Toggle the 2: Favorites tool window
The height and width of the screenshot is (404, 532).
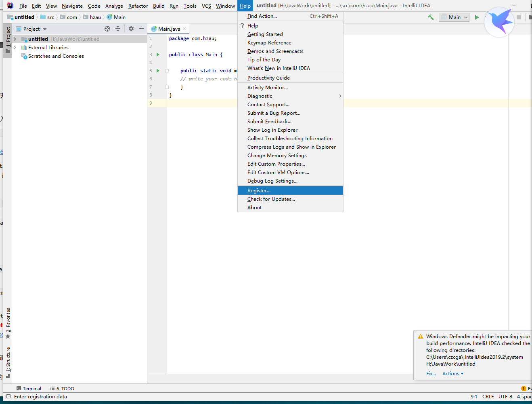click(x=8, y=324)
